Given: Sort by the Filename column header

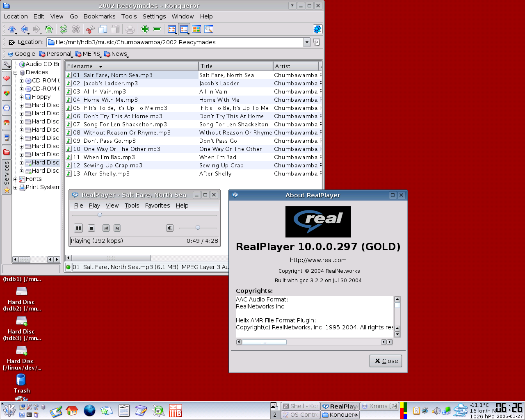Looking at the screenshot, I should tap(132, 66).
